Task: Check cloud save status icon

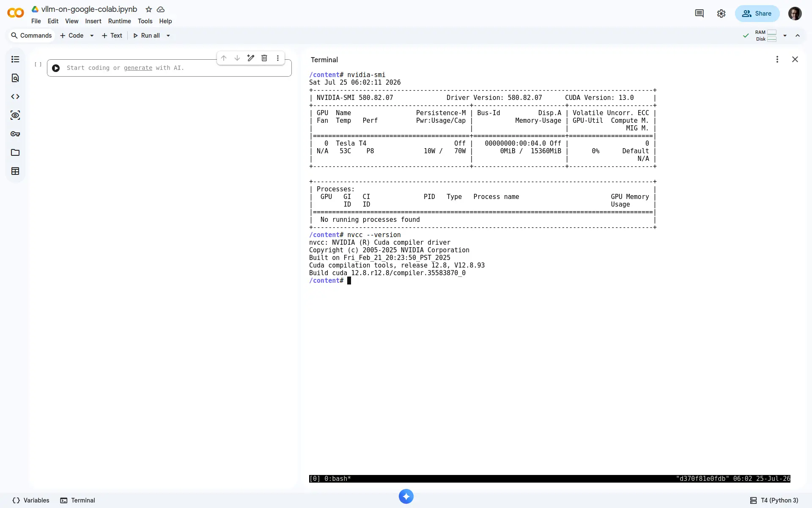Action: 161,9
